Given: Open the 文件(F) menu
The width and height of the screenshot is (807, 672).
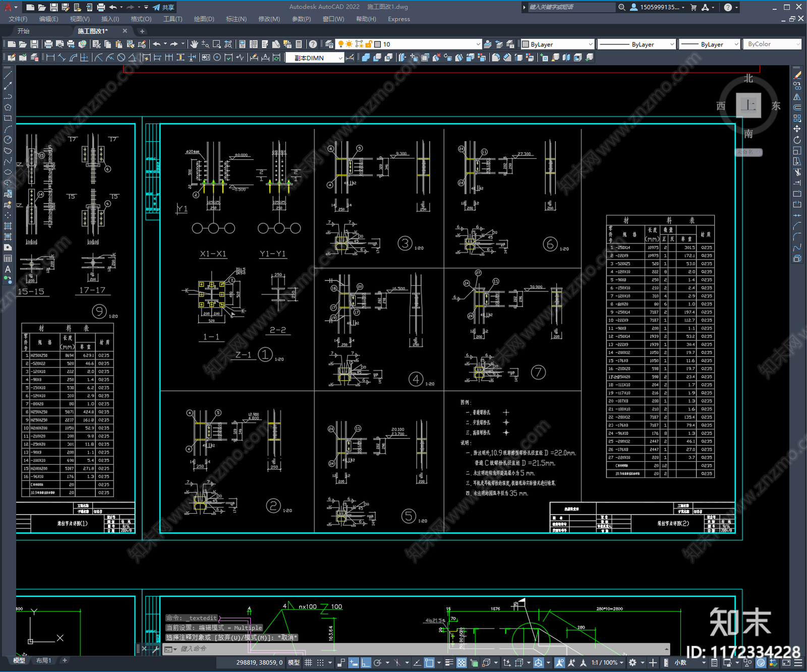Looking at the screenshot, I should [x=18, y=19].
